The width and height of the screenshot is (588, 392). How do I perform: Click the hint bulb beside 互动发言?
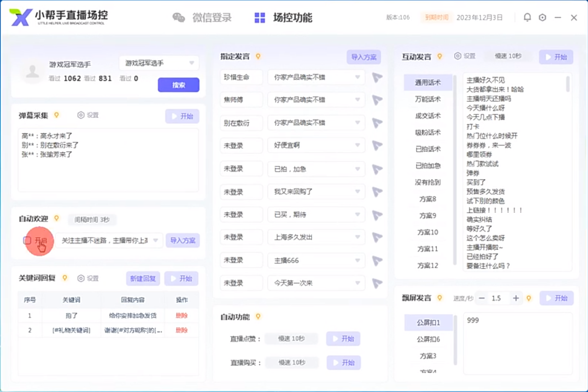coord(439,56)
